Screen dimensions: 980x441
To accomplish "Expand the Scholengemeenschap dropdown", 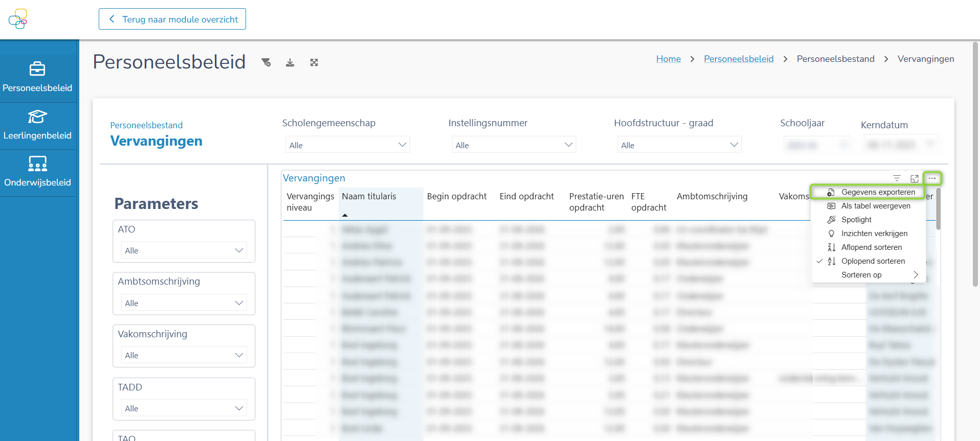I will tap(348, 145).
